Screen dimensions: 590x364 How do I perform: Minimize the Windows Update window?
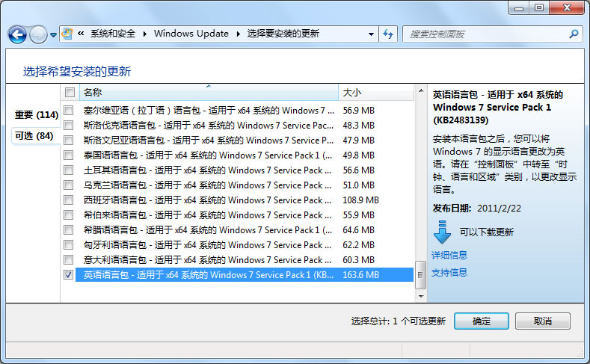coord(519,8)
